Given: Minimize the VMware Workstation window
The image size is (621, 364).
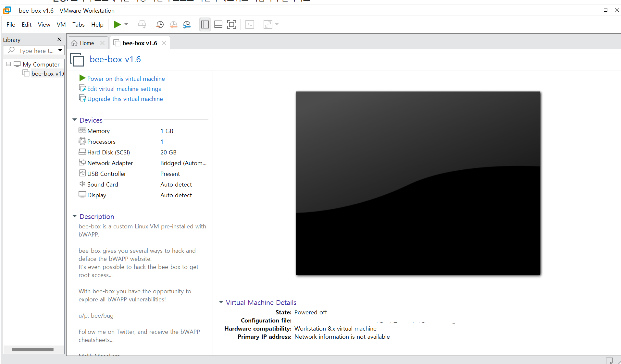Looking at the screenshot, I should pyautogui.click(x=594, y=10).
